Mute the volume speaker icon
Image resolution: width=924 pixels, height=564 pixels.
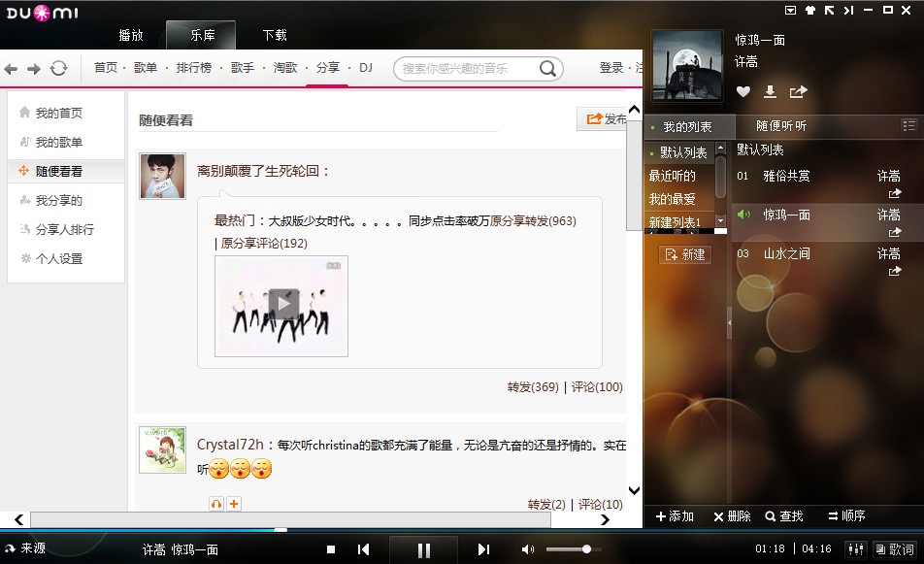[527, 549]
